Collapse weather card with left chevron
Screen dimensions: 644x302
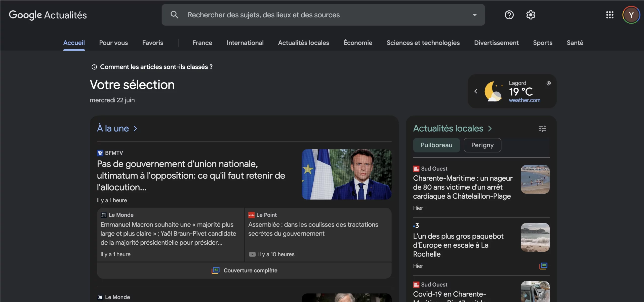pyautogui.click(x=476, y=91)
